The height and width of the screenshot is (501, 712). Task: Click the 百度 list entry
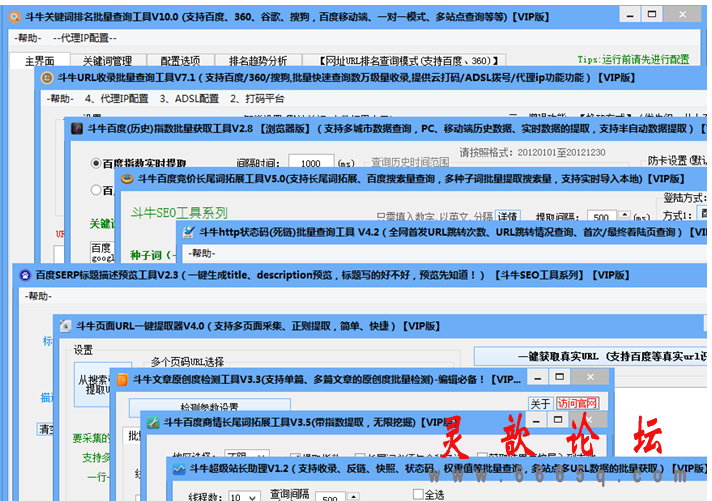coord(101,248)
